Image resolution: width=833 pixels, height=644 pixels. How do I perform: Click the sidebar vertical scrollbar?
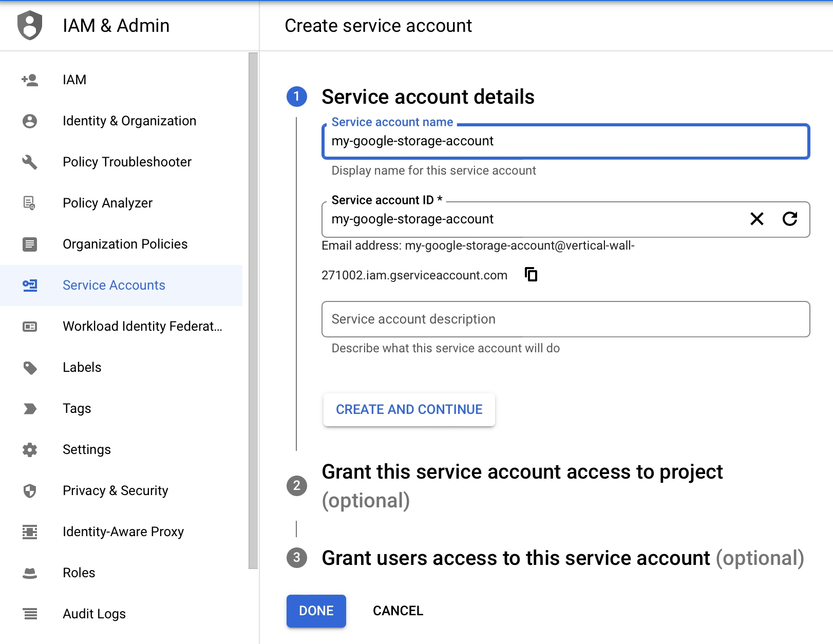[x=253, y=308]
